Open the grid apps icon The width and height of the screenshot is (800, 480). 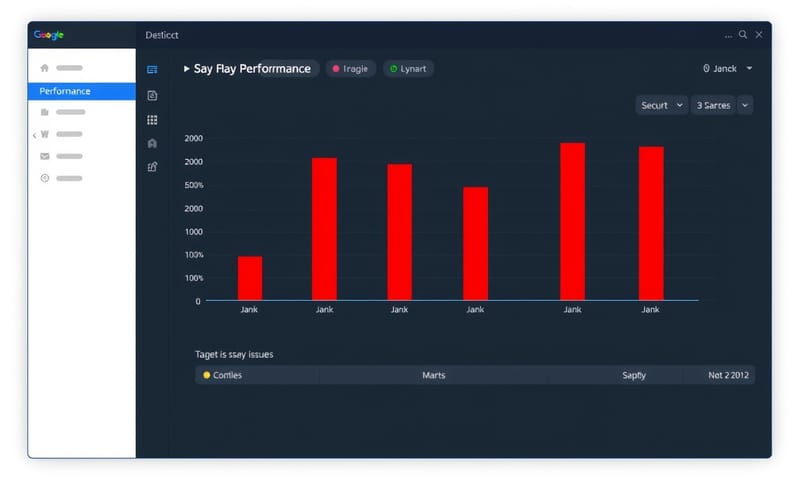[x=152, y=119]
